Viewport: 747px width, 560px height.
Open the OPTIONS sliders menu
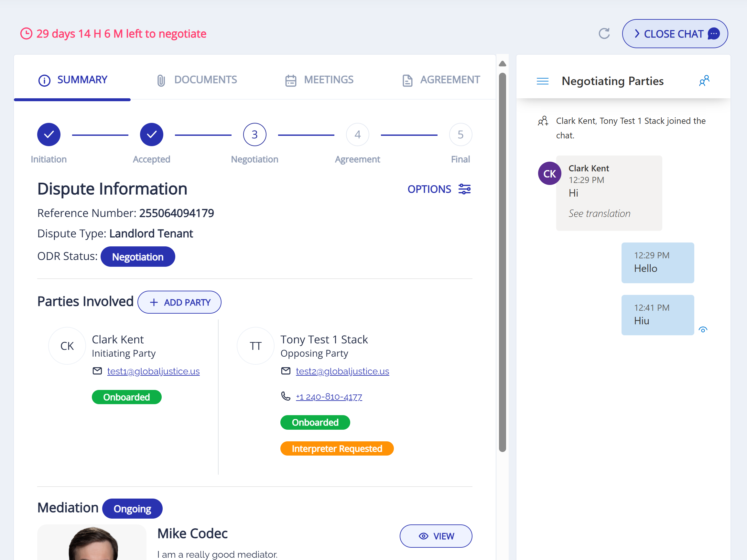pyautogui.click(x=439, y=189)
